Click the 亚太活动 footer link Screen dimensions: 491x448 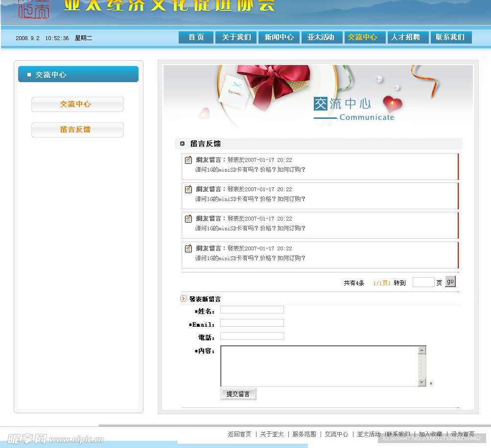tap(369, 434)
